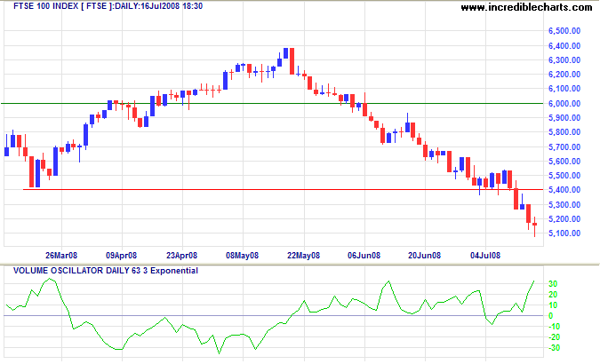Click the oscillator 30 axis label
600x364 pixels.
(x=553, y=284)
